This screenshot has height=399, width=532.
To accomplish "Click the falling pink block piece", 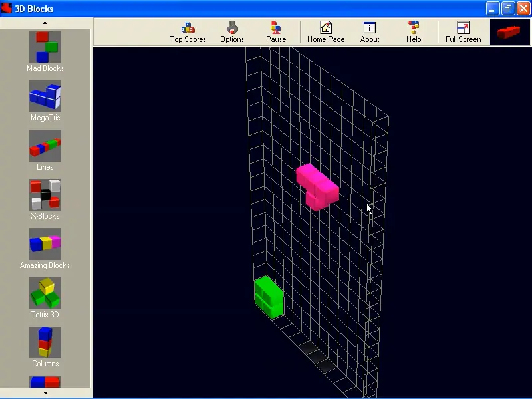I will (317, 187).
